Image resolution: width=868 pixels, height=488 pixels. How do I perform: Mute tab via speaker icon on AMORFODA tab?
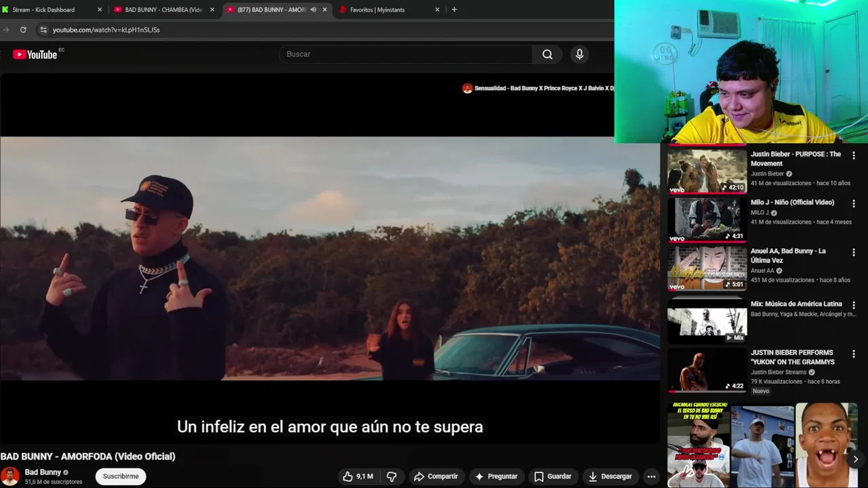313,9
